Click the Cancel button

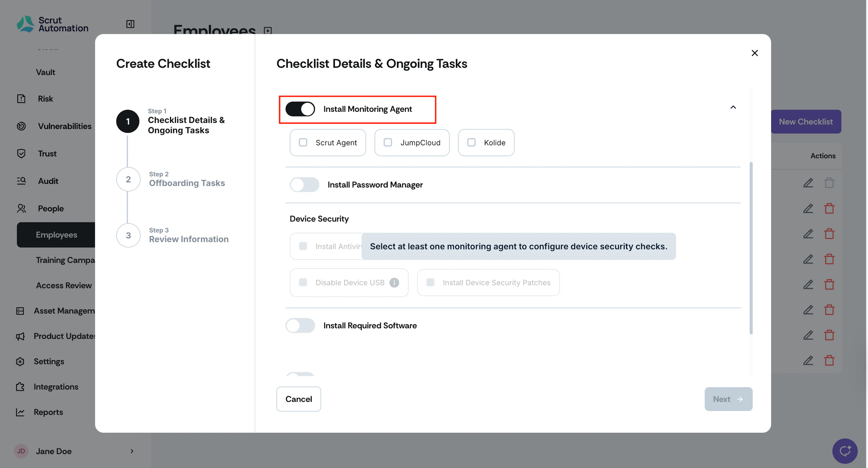point(299,399)
